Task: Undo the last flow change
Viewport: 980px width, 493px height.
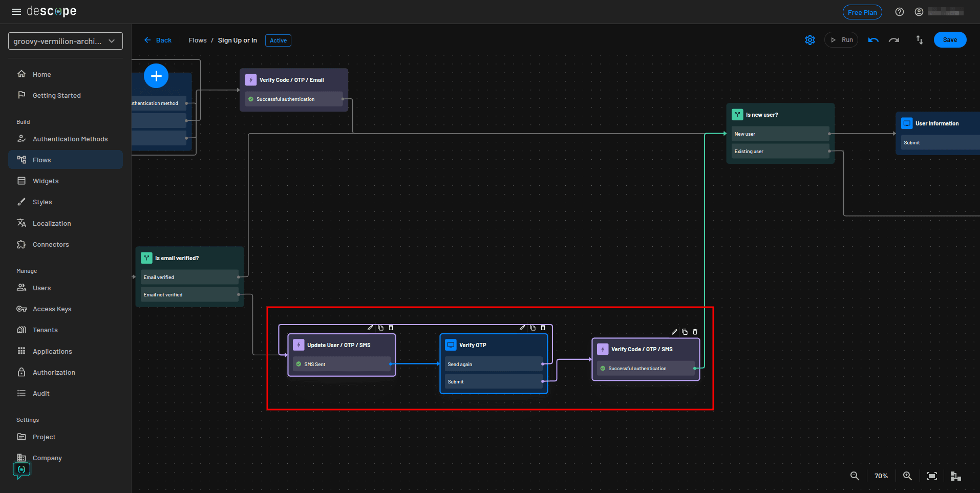Action: pos(873,39)
